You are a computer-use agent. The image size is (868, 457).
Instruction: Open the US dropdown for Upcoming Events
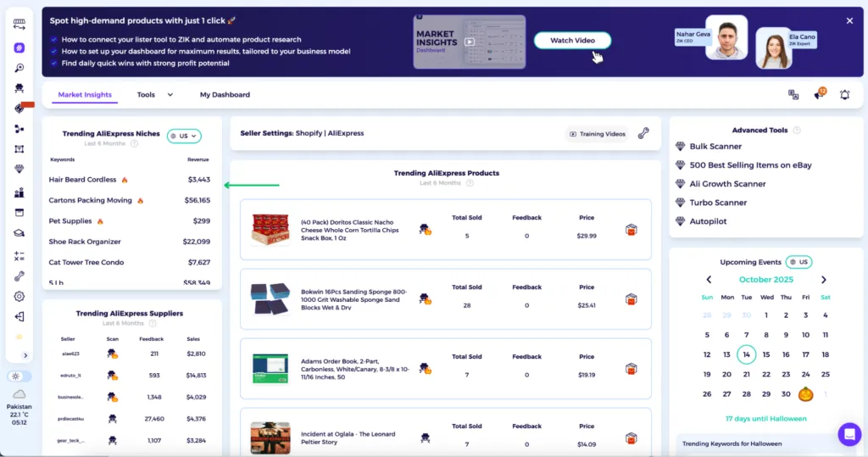798,262
